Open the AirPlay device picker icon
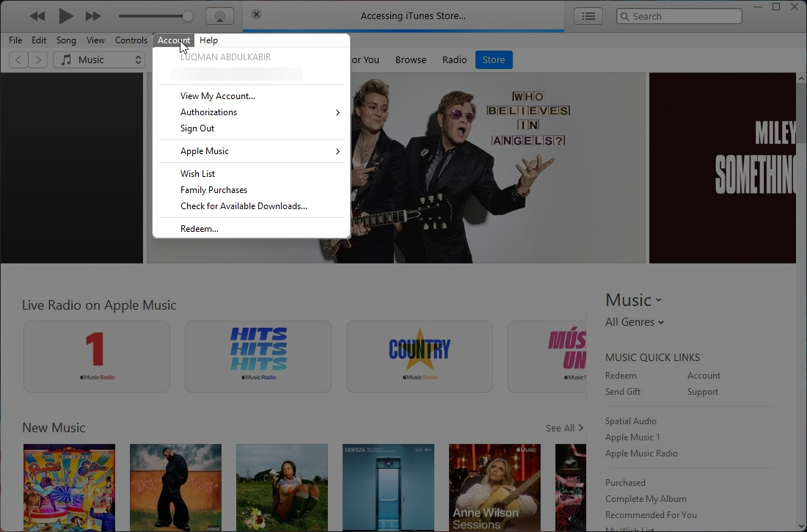Screen dimensions: 807x532 pos(219,15)
